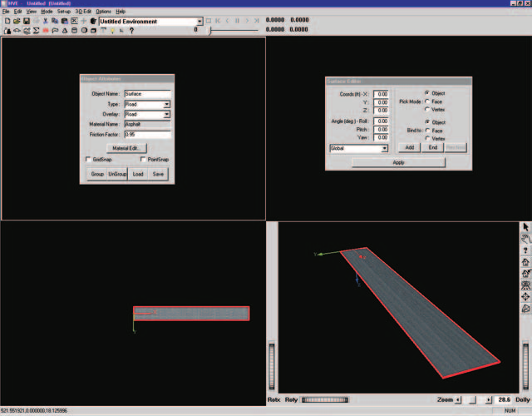The width and height of the screenshot is (532, 416).
Task: Select the hand pan tool in viewer
Action: (525, 239)
